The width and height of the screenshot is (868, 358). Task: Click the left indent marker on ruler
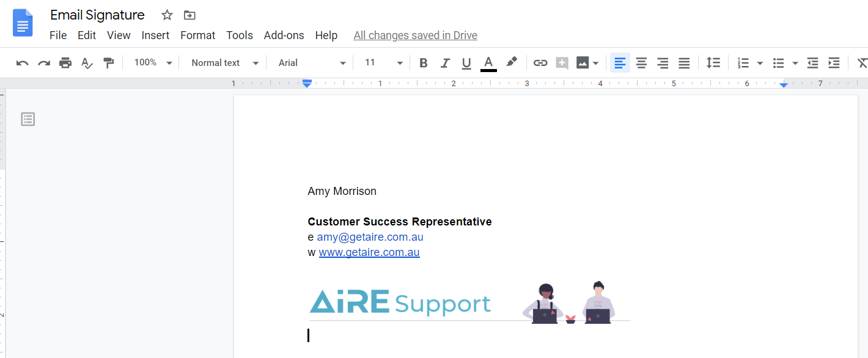click(x=307, y=84)
